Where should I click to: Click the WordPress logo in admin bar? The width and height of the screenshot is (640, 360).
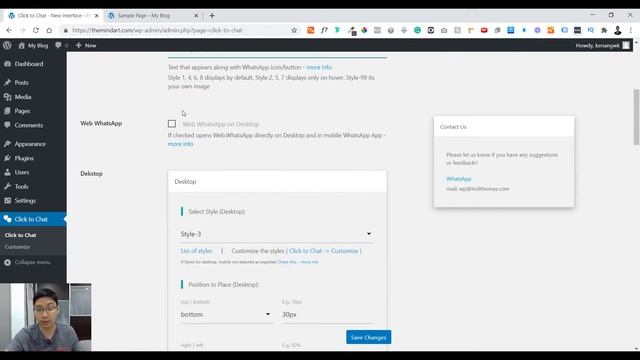[7, 45]
